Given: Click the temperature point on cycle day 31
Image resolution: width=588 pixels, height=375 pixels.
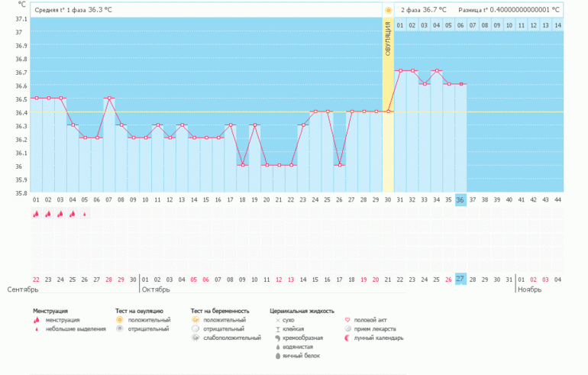Looking at the screenshot, I should pyautogui.click(x=399, y=71).
